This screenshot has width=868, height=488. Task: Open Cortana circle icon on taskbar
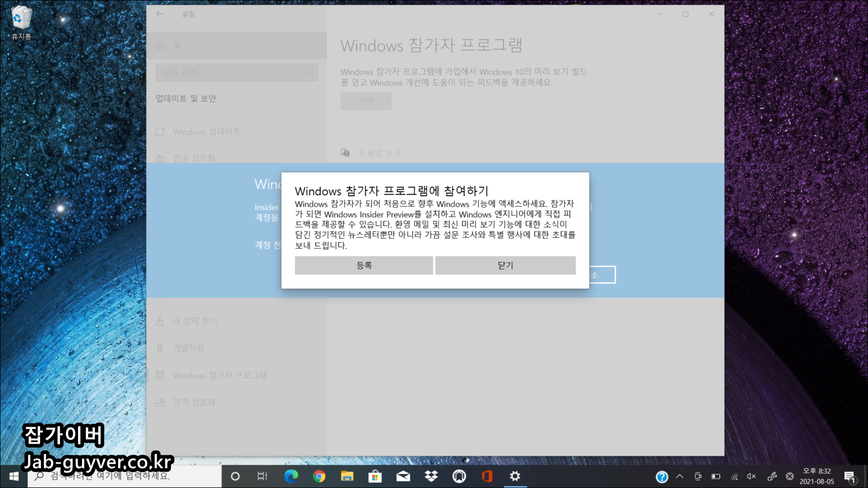[235, 476]
